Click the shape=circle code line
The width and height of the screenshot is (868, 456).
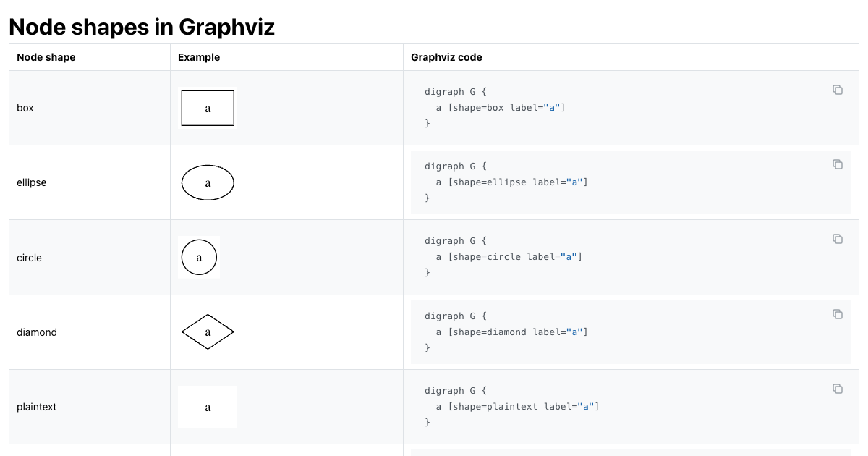pos(509,257)
